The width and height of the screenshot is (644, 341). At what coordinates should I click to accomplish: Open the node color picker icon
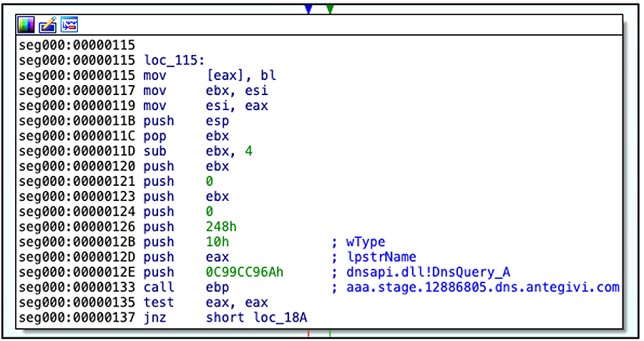tap(26, 25)
